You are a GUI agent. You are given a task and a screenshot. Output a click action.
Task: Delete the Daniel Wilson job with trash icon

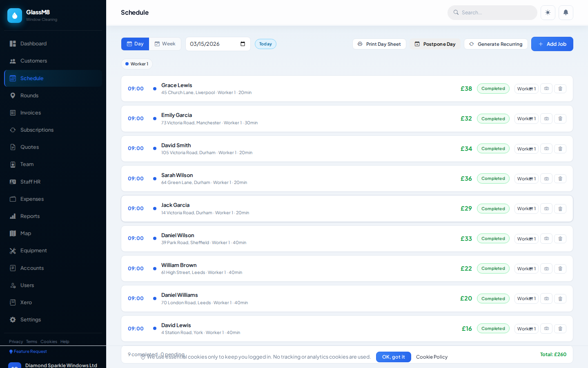coord(560,239)
